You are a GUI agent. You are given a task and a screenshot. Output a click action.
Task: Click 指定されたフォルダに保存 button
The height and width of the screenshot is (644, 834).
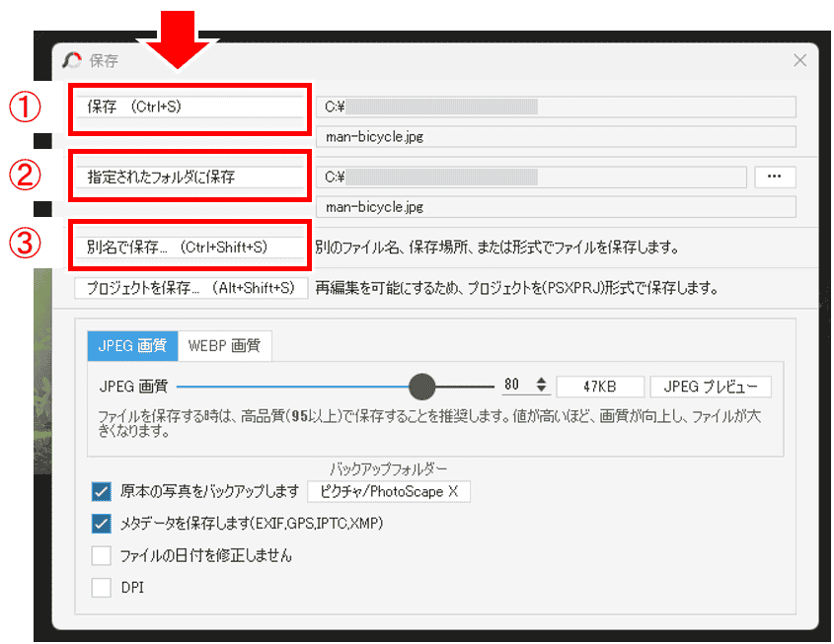pyautogui.click(x=190, y=177)
